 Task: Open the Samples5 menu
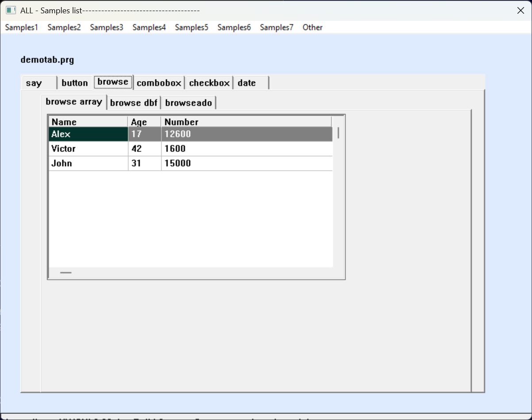click(192, 27)
